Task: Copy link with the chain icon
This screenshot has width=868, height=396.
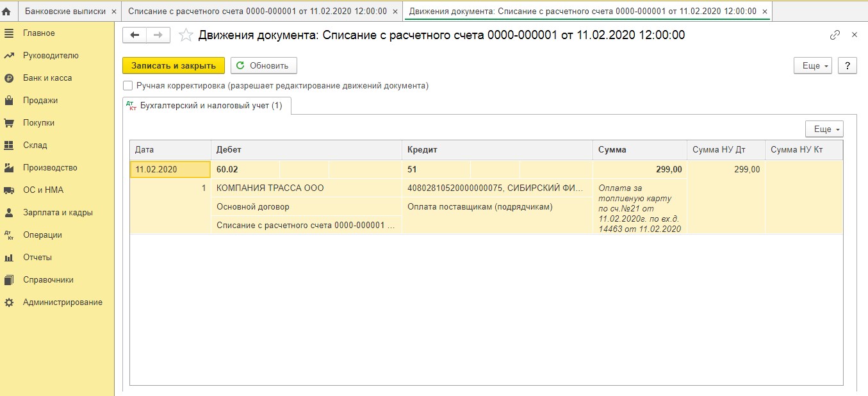Action: [835, 35]
